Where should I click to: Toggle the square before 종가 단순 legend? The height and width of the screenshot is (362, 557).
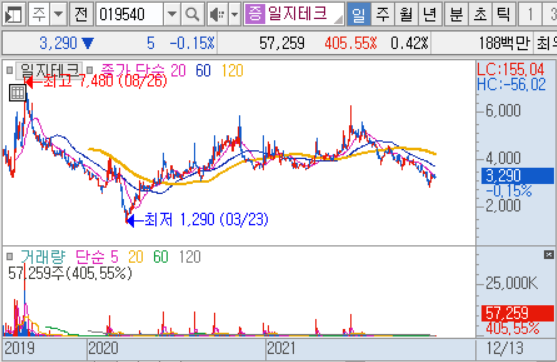pyautogui.click(x=90, y=70)
